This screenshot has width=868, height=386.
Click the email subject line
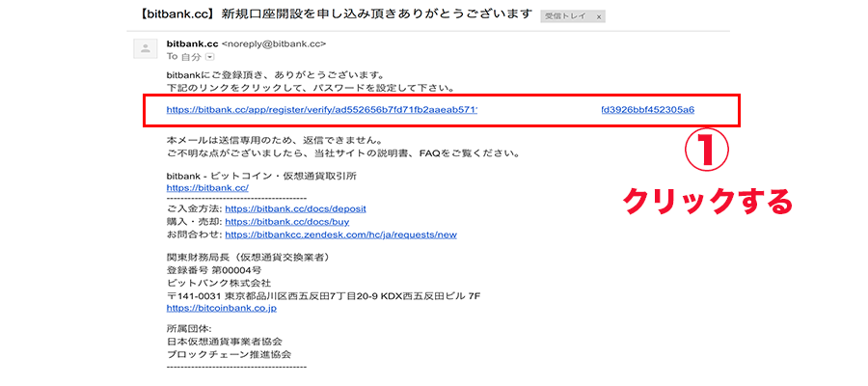[x=338, y=14]
